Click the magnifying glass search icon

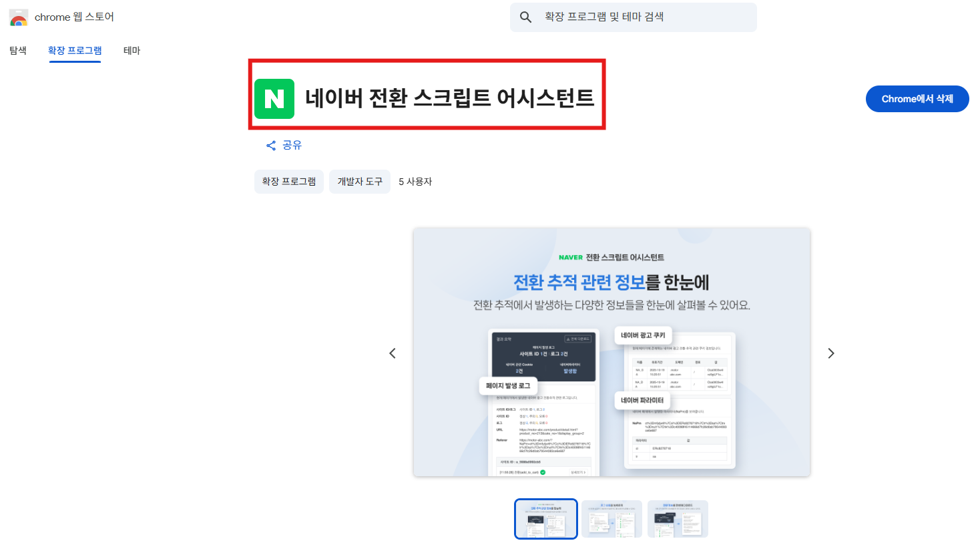click(526, 17)
